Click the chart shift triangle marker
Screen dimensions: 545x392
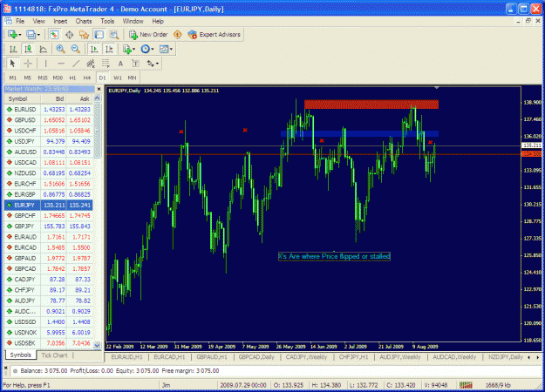pyautogui.click(x=437, y=88)
